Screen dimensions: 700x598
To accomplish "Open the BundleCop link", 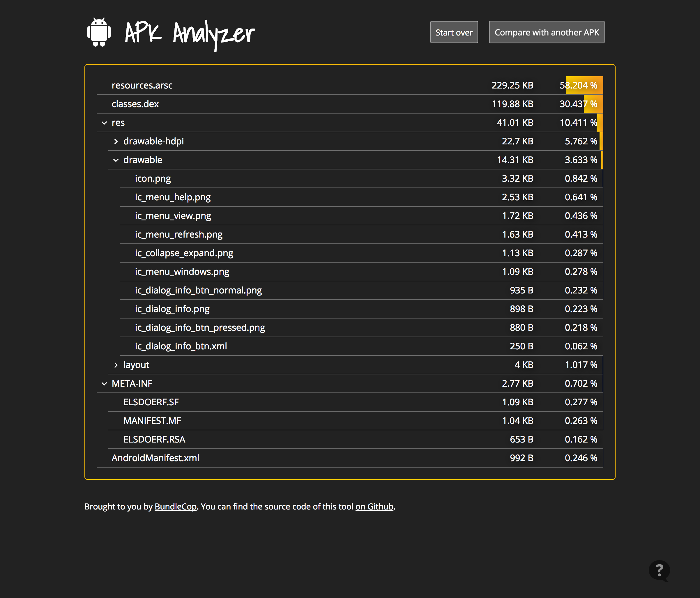I will tap(175, 507).
